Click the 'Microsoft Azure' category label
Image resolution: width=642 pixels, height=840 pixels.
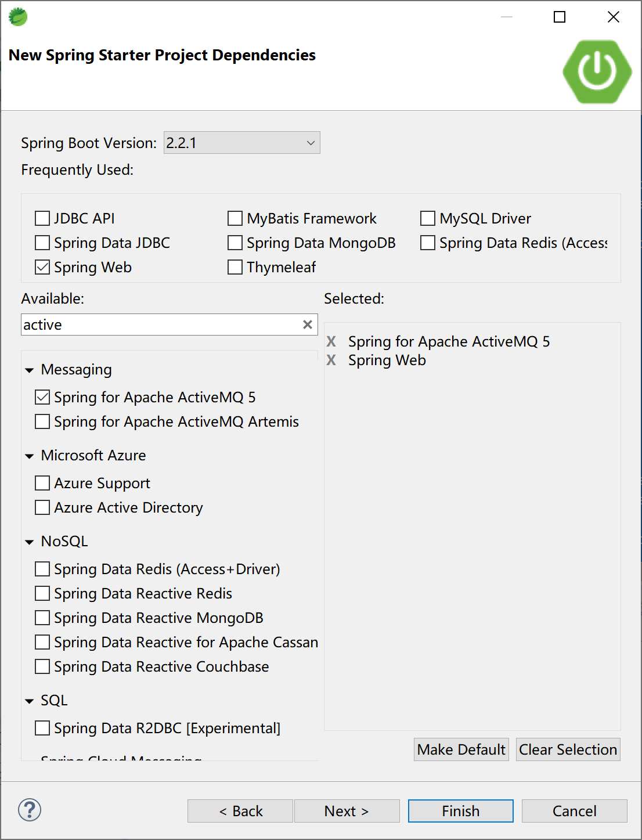93,455
